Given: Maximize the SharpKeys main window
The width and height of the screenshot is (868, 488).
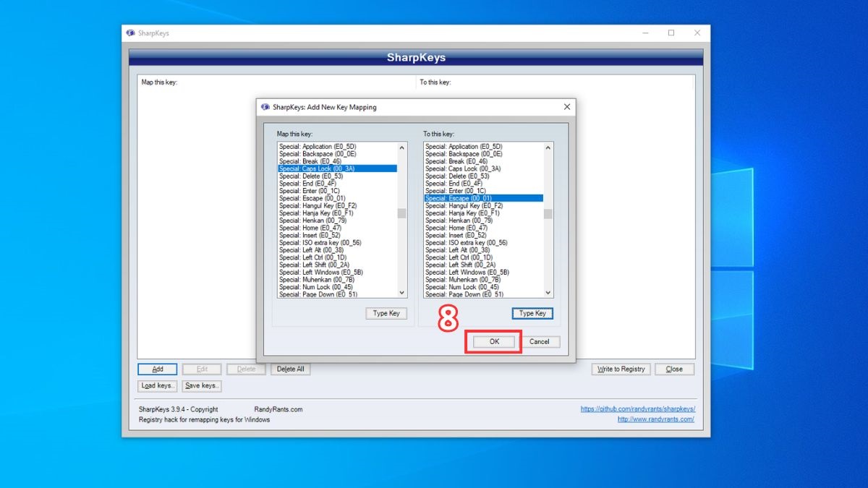Looking at the screenshot, I should 671,33.
